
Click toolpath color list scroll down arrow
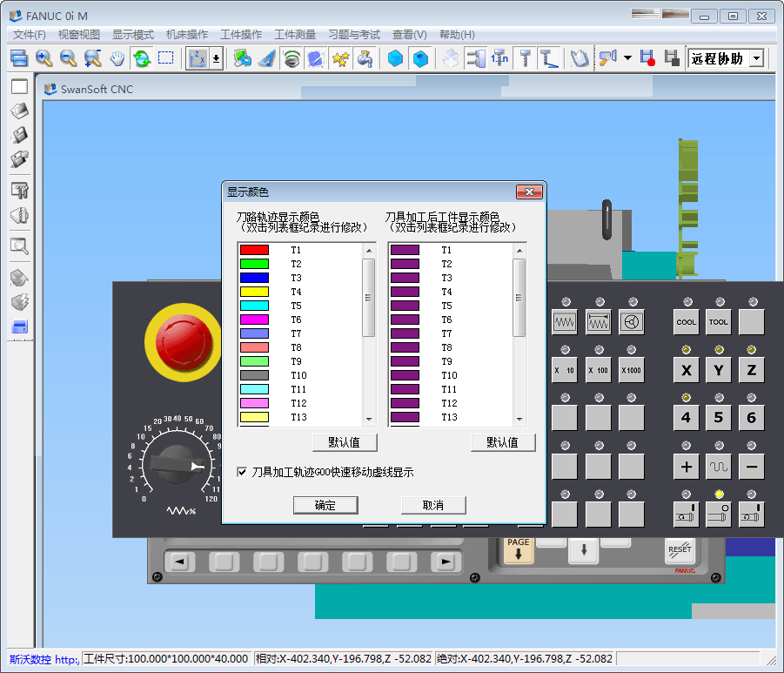tap(369, 420)
